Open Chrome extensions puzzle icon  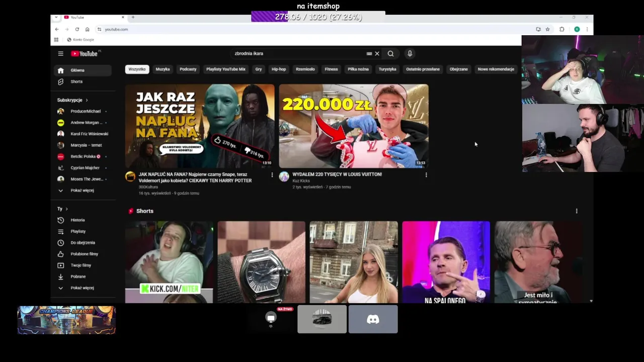click(x=562, y=29)
